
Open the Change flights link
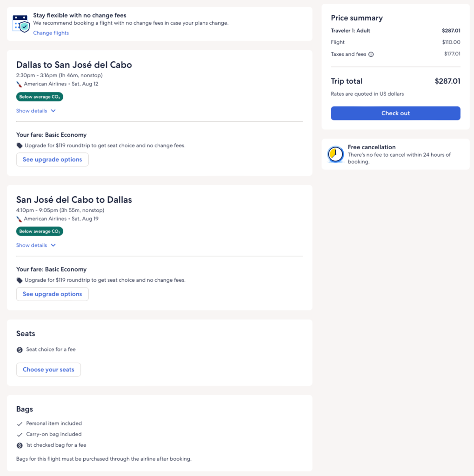click(51, 33)
